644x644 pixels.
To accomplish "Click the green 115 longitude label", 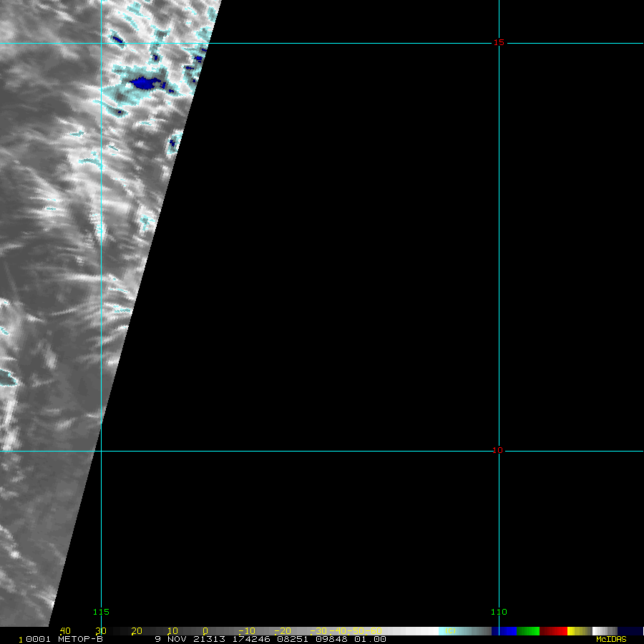I will (x=101, y=612).
